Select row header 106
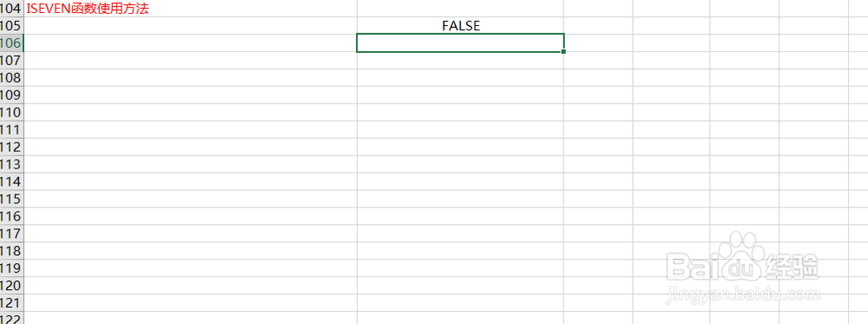Image resolution: width=868 pixels, height=324 pixels. click(x=11, y=43)
